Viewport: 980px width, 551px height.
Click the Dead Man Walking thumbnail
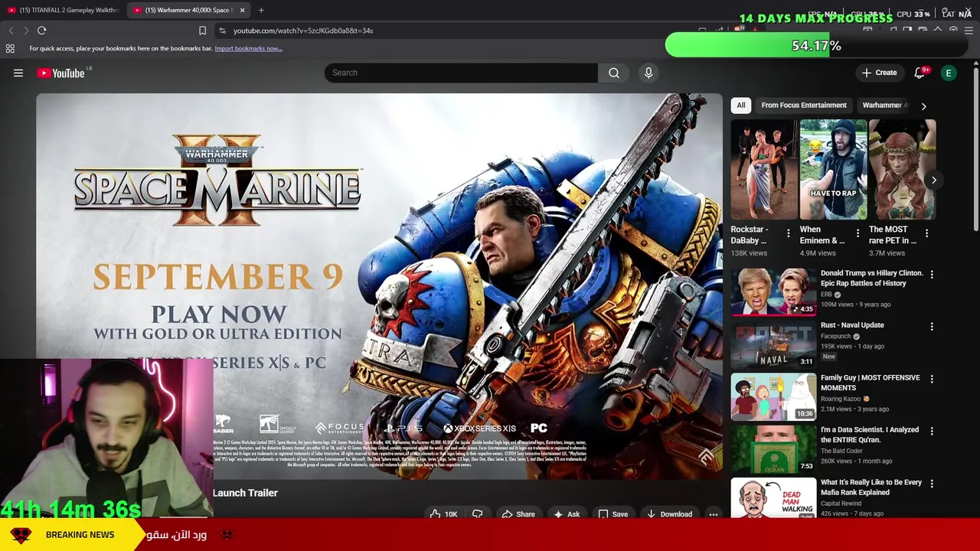773,498
